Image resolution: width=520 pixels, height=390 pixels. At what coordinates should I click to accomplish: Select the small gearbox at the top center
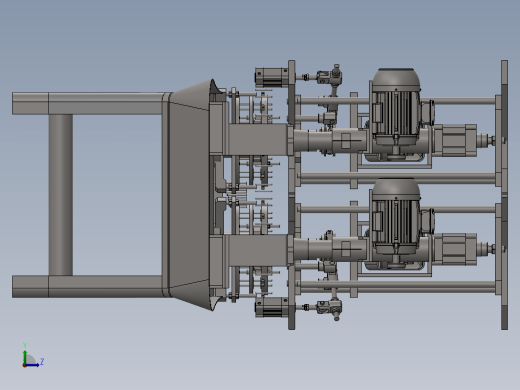(x=329, y=76)
